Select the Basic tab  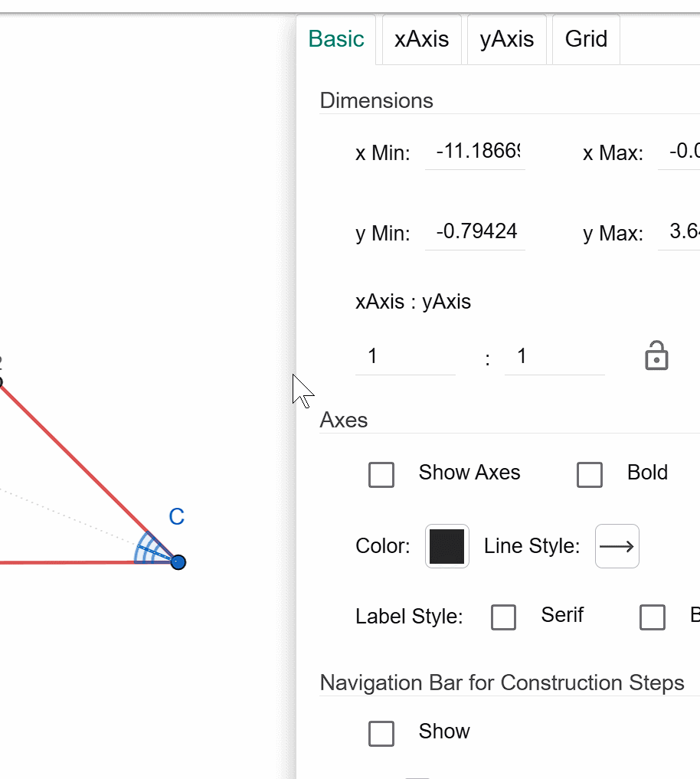click(336, 39)
